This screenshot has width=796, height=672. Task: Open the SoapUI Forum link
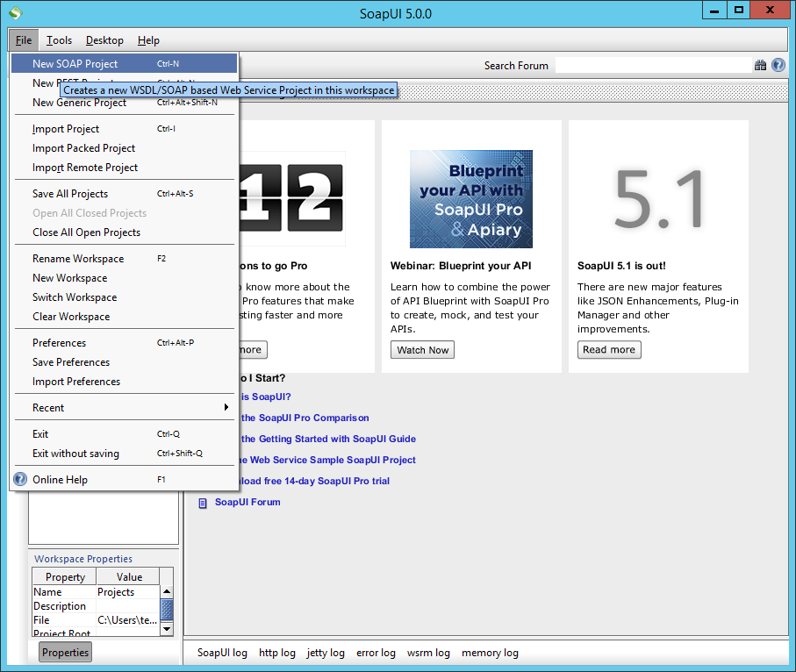tap(247, 502)
